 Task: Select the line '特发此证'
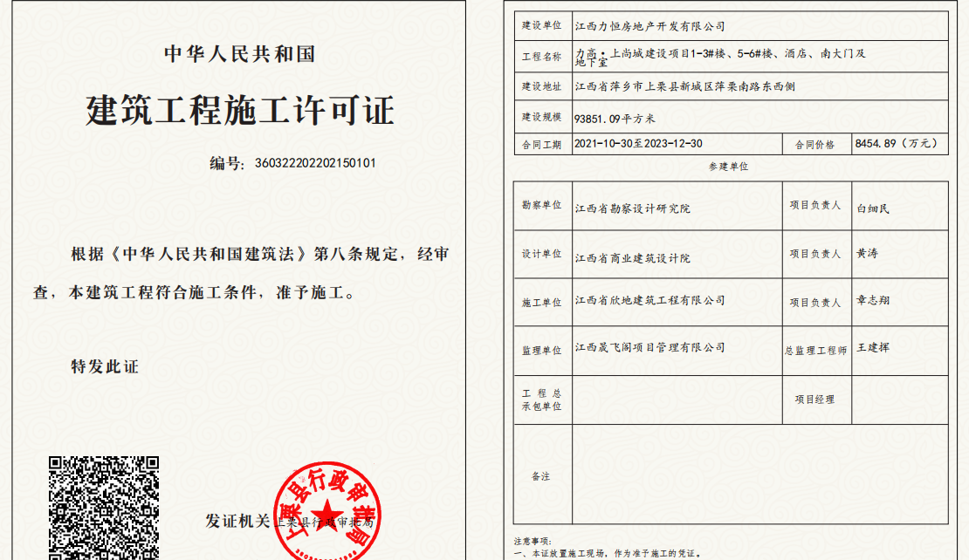[105, 366]
